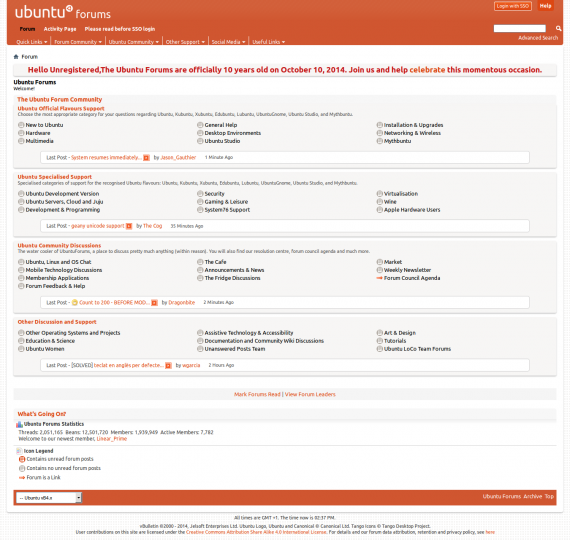Open the Forum Community dropdown menu

click(78, 42)
